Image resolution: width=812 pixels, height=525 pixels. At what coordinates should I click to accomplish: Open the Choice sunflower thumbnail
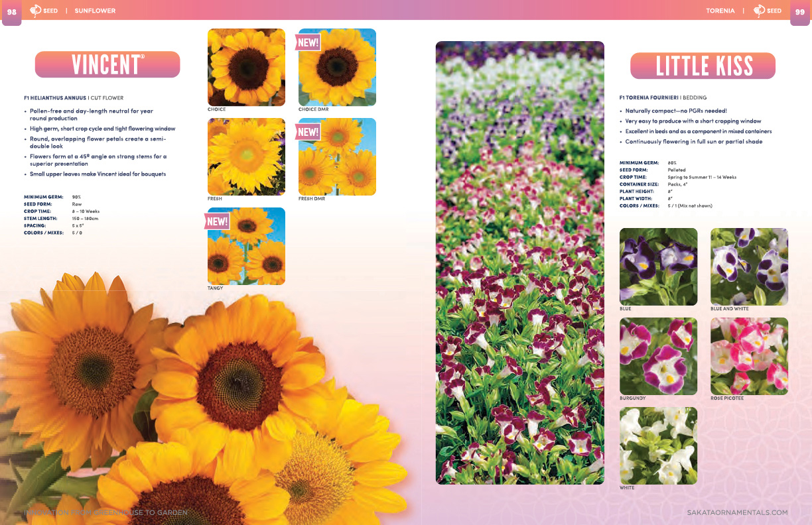tap(246, 67)
